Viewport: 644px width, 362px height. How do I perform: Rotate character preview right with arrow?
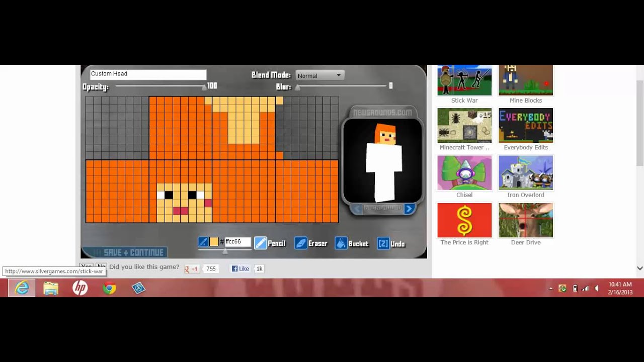(409, 209)
